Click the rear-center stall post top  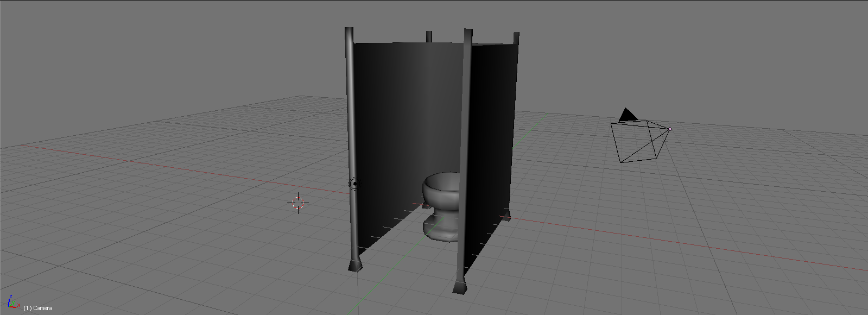pos(429,36)
